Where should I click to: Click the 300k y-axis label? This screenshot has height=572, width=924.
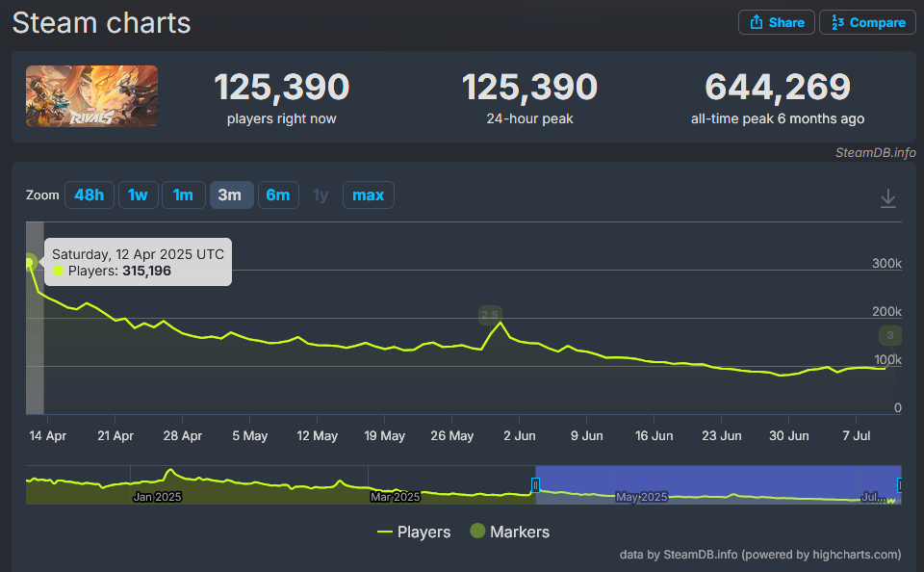[886, 264]
